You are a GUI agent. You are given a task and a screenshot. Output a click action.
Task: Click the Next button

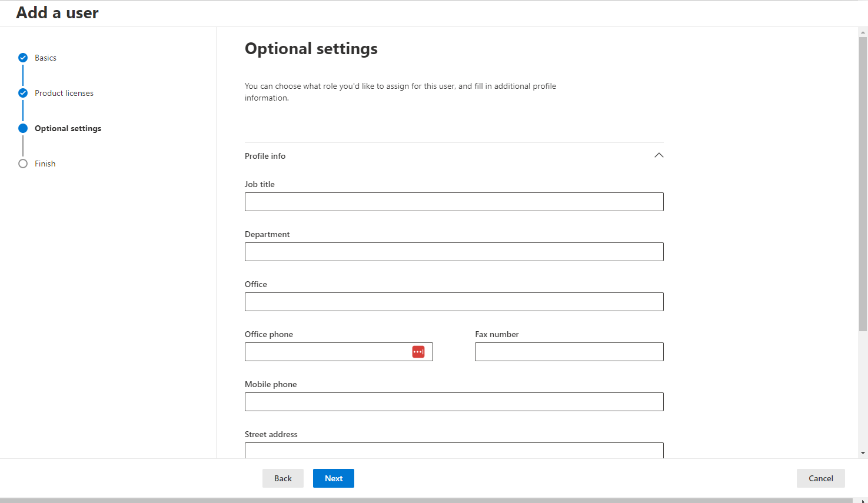click(334, 478)
